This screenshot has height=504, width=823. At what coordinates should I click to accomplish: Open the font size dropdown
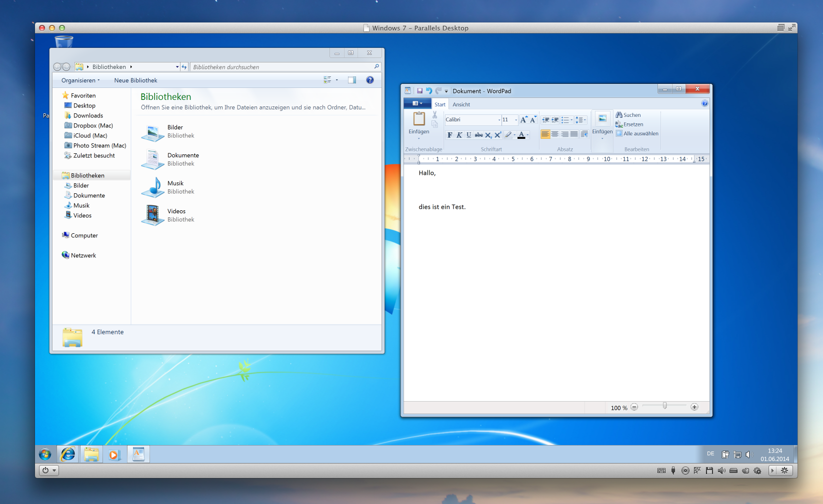(515, 120)
